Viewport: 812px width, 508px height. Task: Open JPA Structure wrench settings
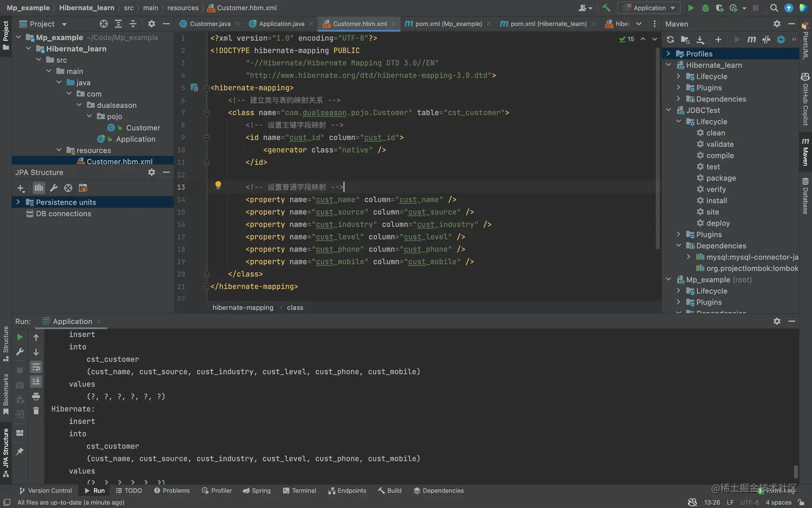54,188
